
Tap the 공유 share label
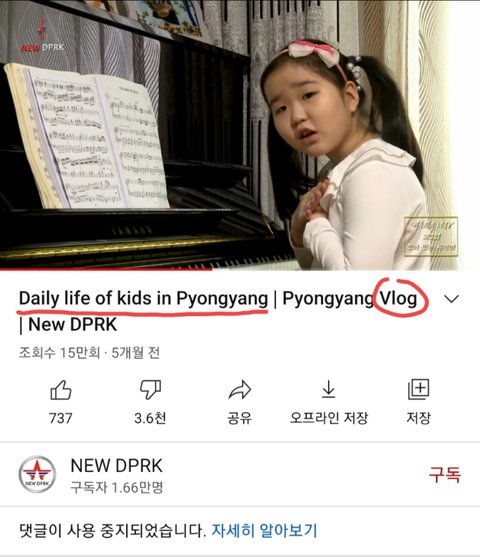point(240,418)
